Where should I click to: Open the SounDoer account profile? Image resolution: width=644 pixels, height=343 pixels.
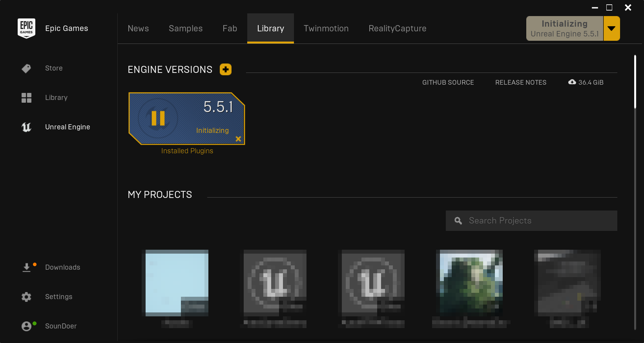[x=61, y=326]
